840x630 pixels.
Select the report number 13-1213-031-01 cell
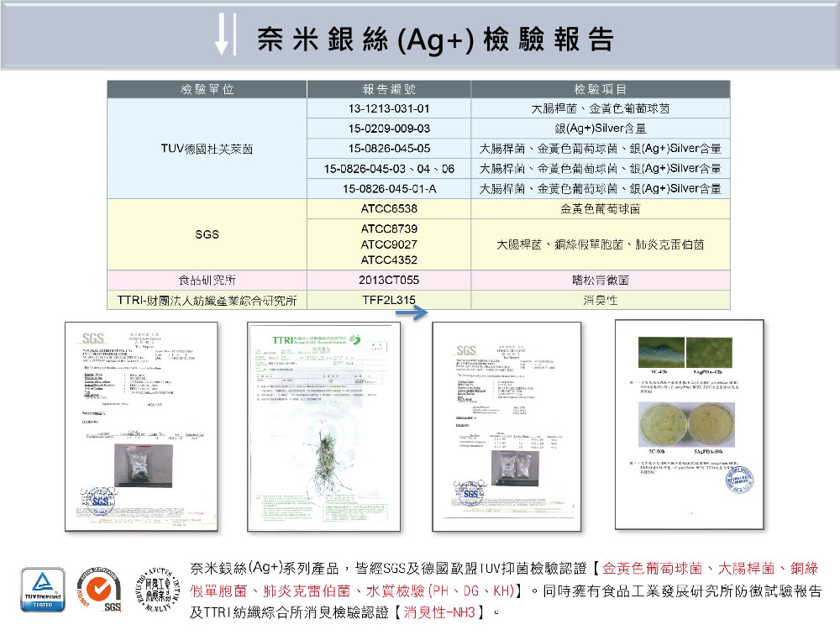coord(390,108)
